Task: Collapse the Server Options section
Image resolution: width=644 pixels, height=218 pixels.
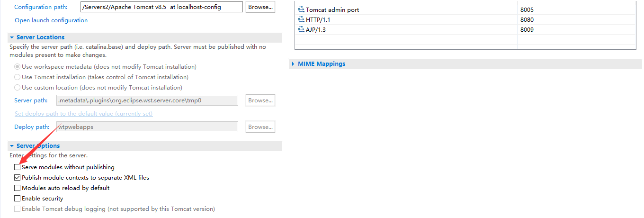Action: coord(12,146)
